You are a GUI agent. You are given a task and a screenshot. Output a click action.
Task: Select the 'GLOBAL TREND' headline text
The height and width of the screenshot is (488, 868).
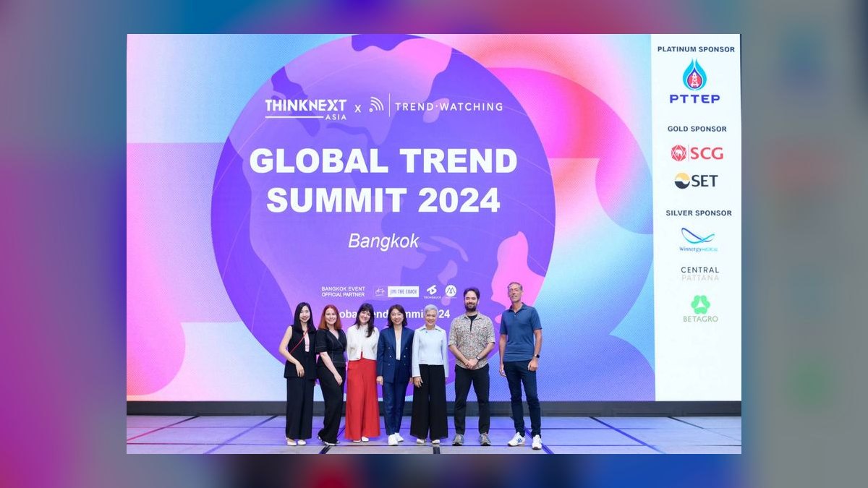click(383, 161)
